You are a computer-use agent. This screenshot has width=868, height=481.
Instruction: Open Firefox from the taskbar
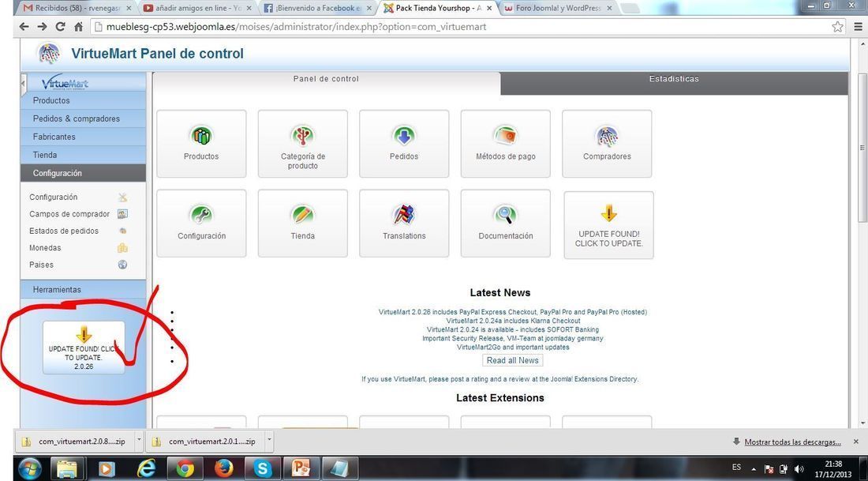click(223, 469)
